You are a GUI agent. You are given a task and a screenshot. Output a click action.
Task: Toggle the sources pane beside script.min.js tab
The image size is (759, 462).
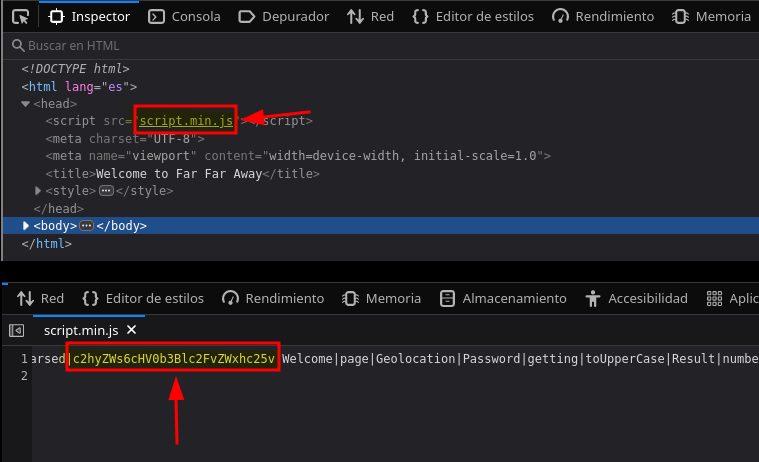pos(16,329)
